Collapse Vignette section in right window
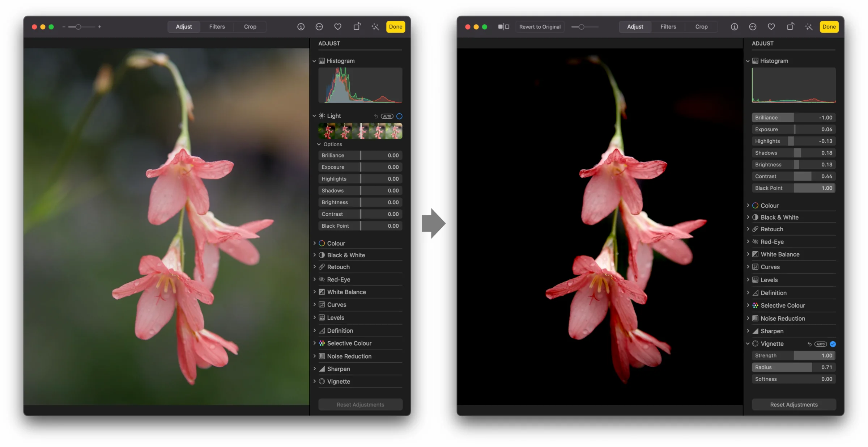Image resolution: width=868 pixels, height=447 pixels. (x=748, y=343)
